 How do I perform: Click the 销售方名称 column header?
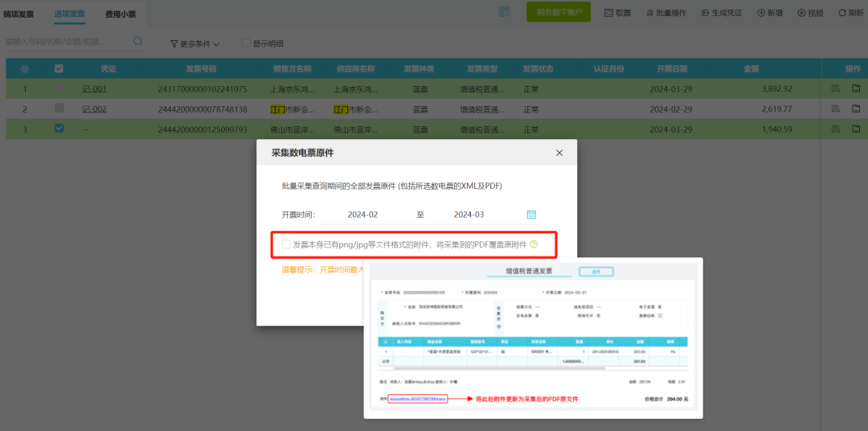293,69
